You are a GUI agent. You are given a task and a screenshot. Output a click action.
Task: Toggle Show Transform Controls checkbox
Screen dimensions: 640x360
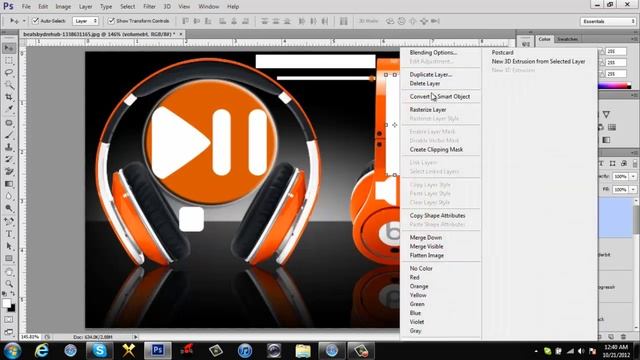click(x=111, y=20)
